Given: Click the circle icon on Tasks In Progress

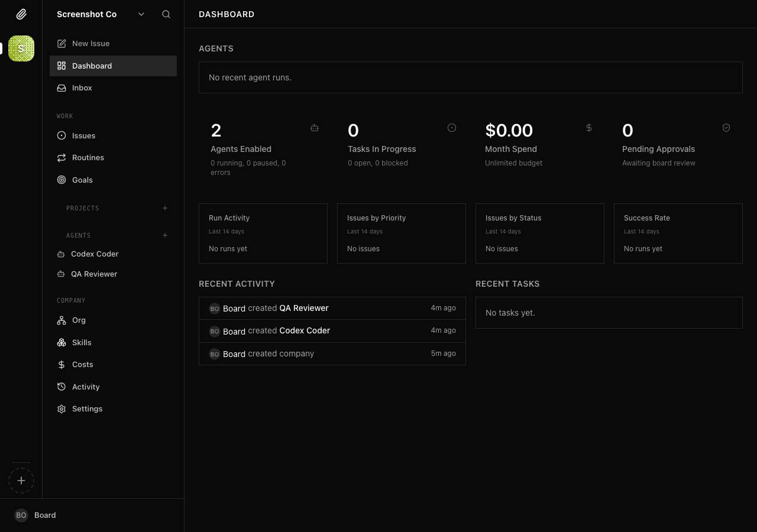Looking at the screenshot, I should click(x=452, y=128).
